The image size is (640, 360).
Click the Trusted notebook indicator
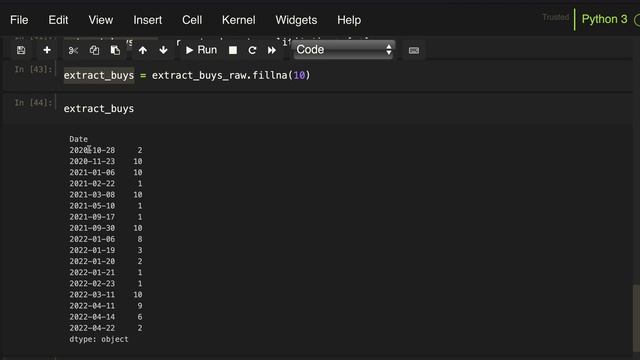click(x=556, y=17)
